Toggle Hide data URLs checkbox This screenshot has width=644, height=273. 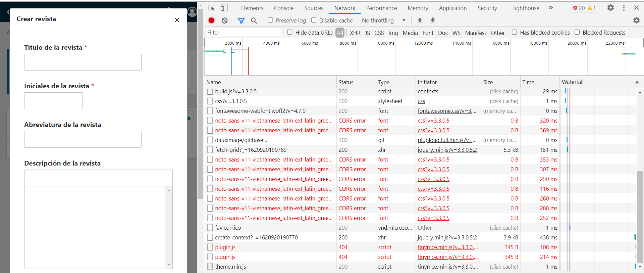[290, 32]
